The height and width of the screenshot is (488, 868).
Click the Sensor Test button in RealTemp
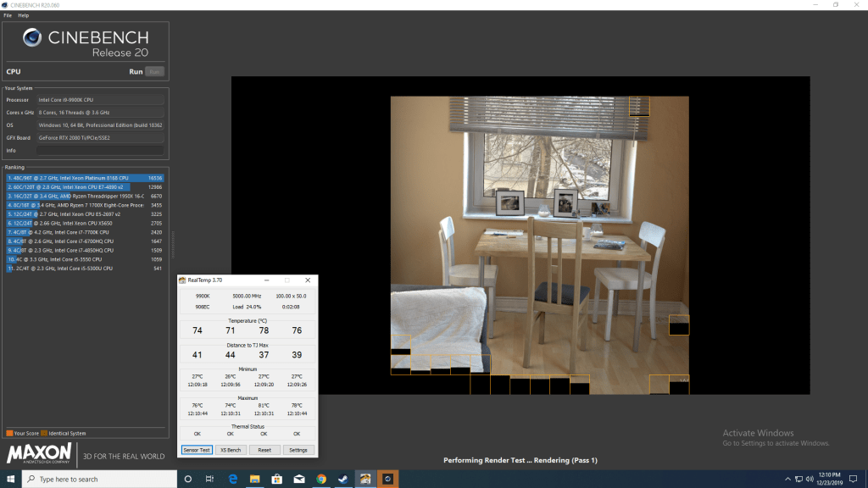click(x=197, y=450)
